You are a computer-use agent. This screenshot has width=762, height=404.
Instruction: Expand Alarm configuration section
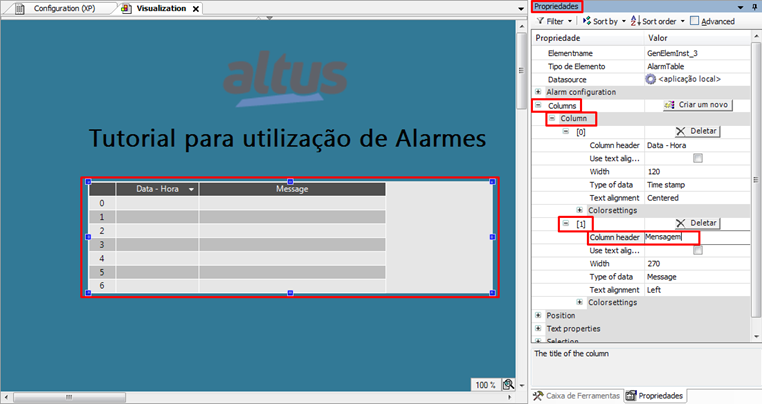click(538, 91)
